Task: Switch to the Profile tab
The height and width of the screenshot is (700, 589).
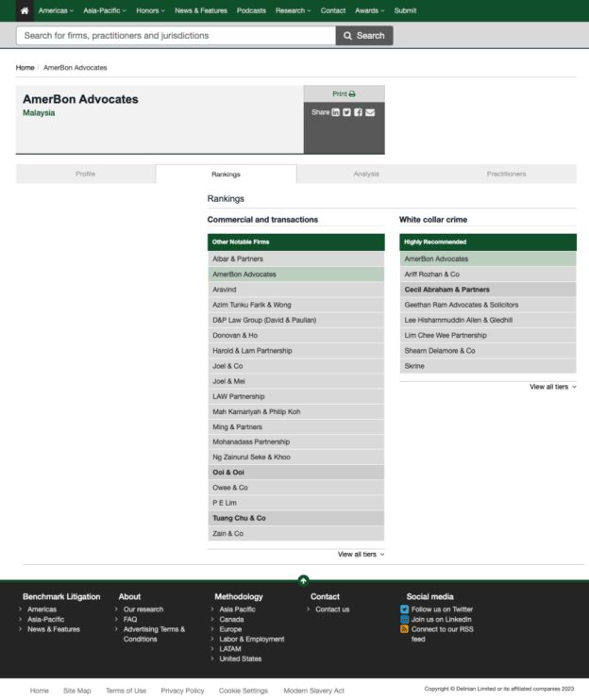Action: point(85,174)
